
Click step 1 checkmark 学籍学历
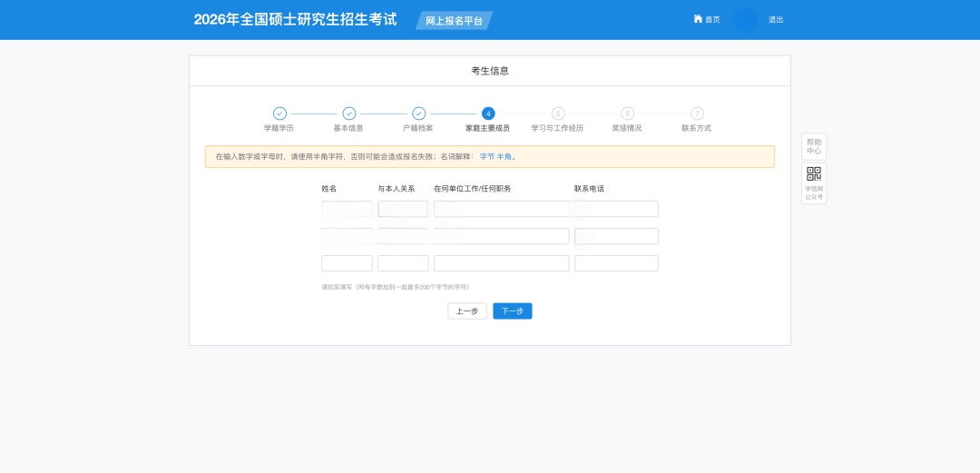pyautogui.click(x=279, y=113)
